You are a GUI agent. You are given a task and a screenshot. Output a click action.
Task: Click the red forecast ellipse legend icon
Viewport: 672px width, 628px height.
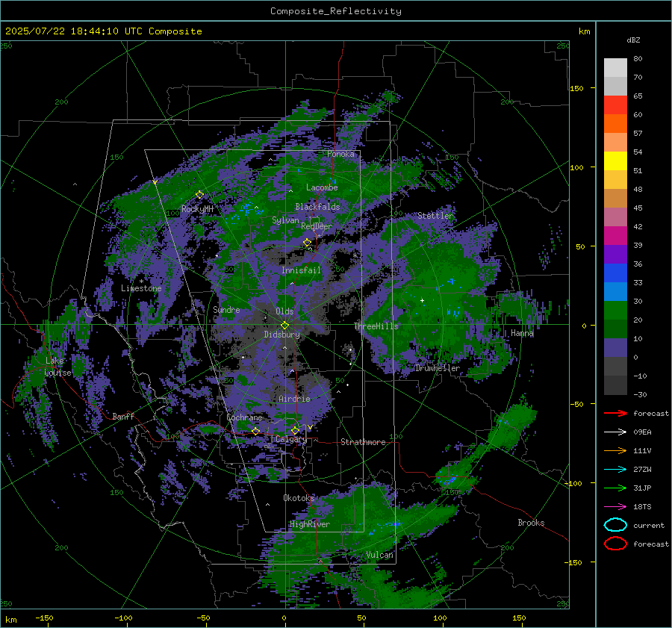615,544
